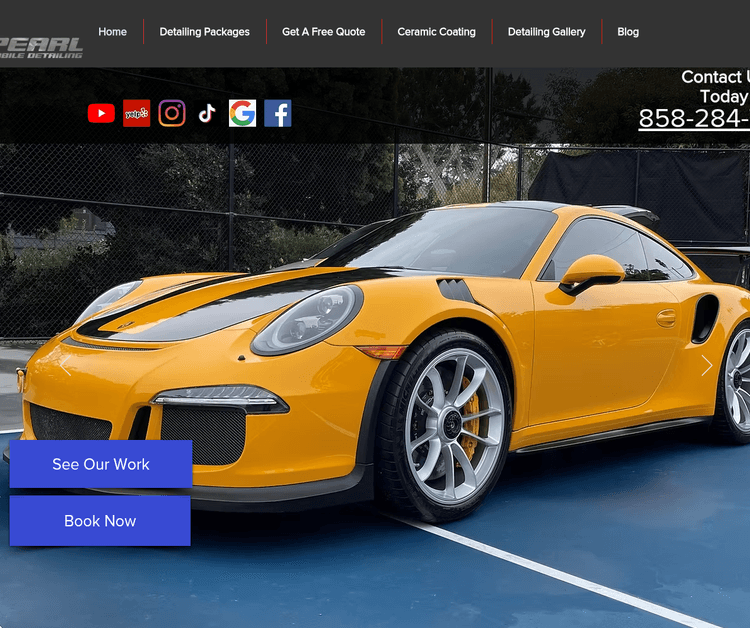Open the Instagram social icon

172,113
